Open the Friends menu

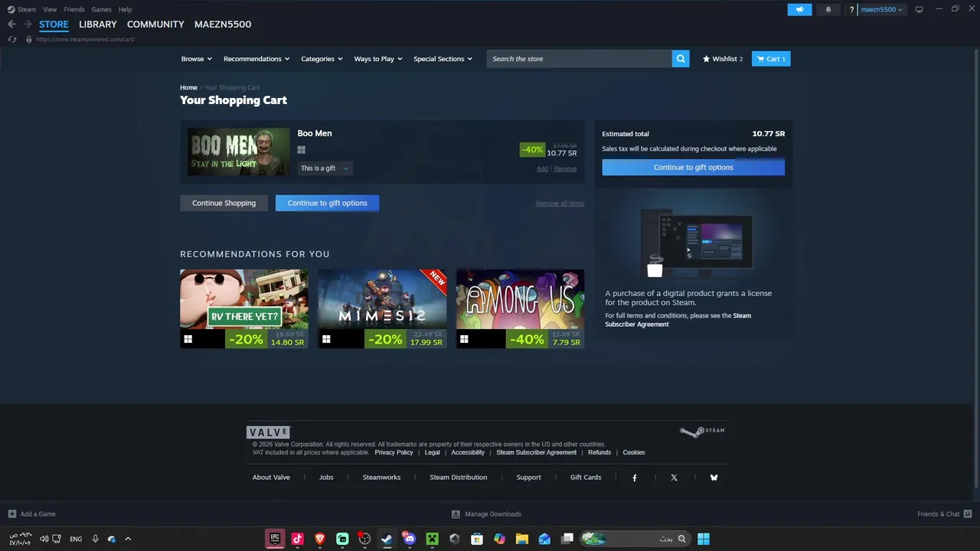(74, 9)
